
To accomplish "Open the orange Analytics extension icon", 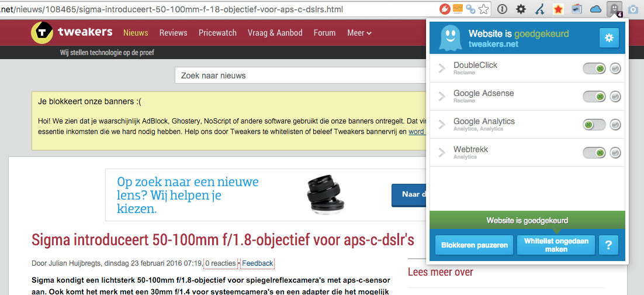I will pyautogui.click(x=458, y=9).
